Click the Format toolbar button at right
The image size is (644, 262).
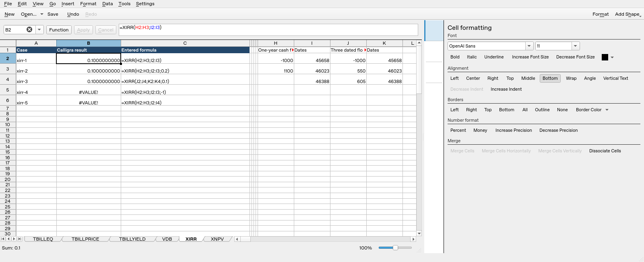tap(601, 14)
